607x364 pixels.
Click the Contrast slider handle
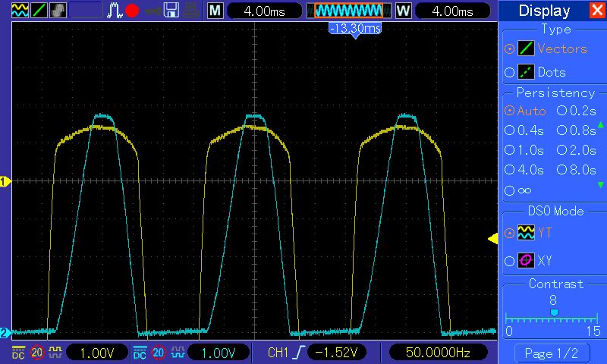pos(553,312)
